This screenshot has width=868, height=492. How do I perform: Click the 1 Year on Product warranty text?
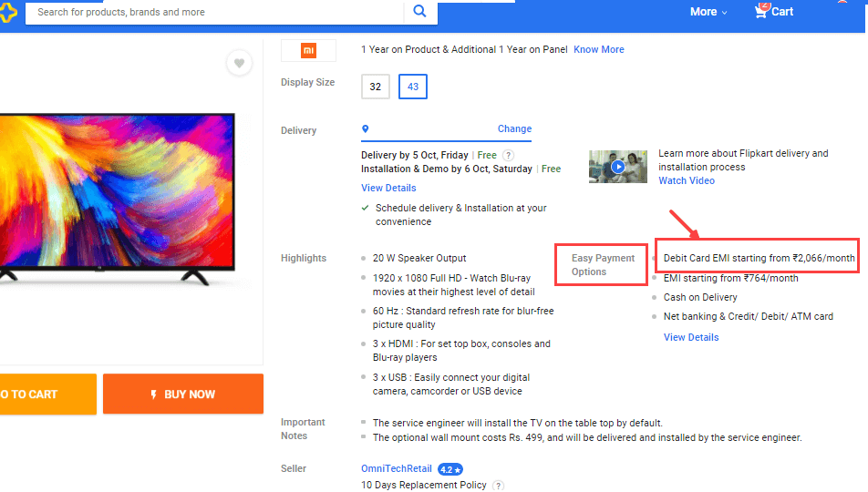coord(464,49)
